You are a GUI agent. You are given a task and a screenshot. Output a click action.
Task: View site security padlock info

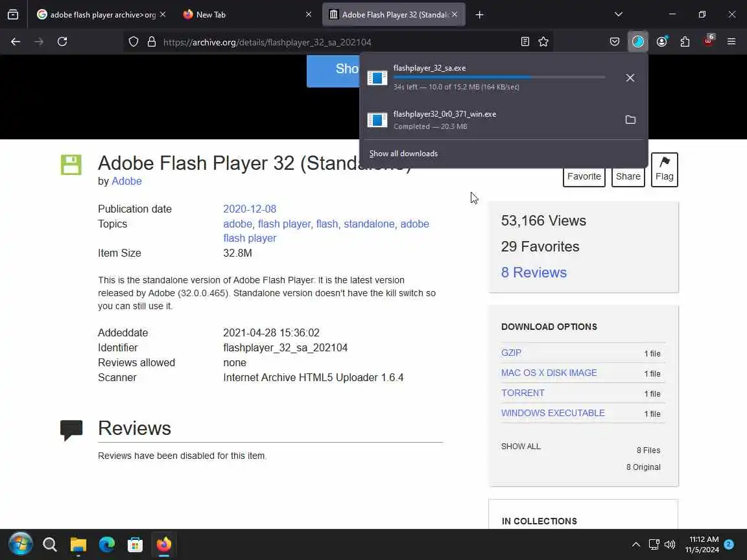click(x=152, y=42)
